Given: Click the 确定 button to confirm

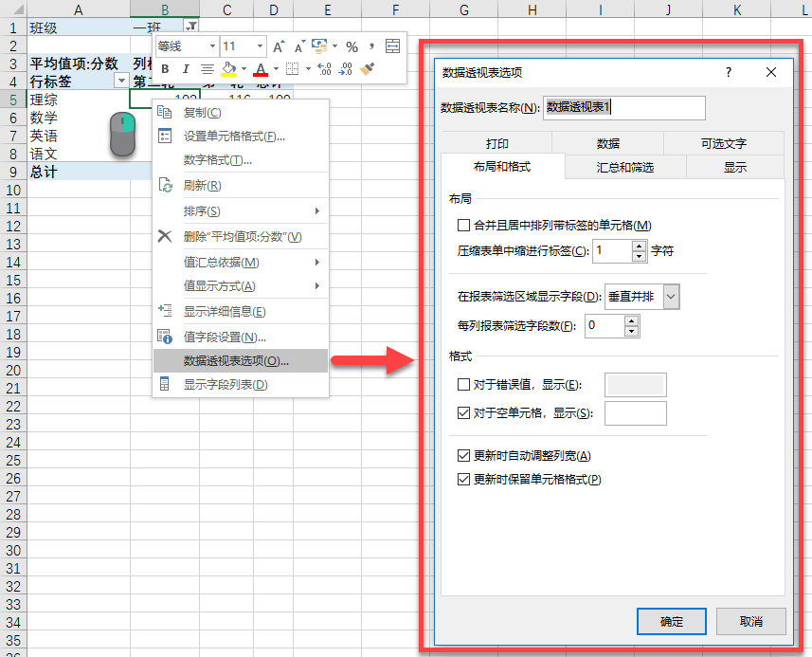Looking at the screenshot, I should point(671,622).
